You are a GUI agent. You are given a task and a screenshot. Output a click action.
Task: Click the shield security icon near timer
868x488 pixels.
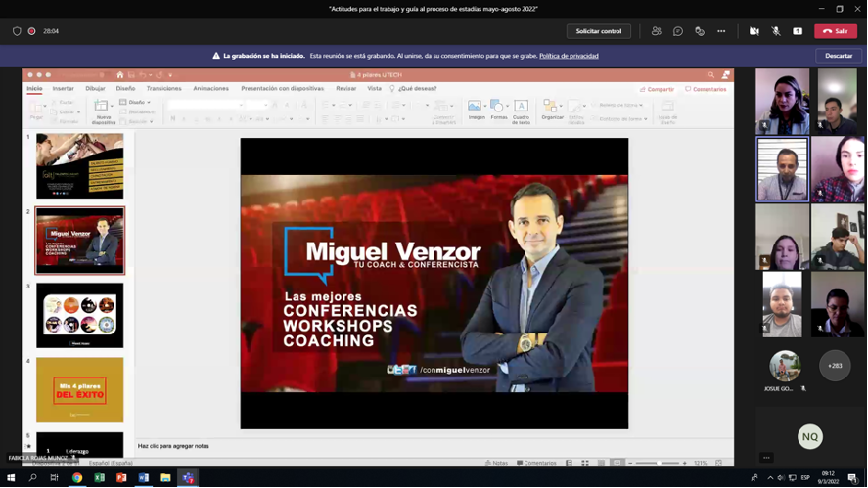17,31
